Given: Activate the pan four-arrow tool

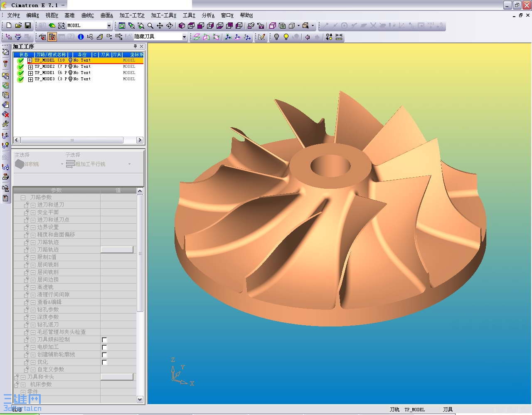Looking at the screenshot, I should (x=160, y=26).
